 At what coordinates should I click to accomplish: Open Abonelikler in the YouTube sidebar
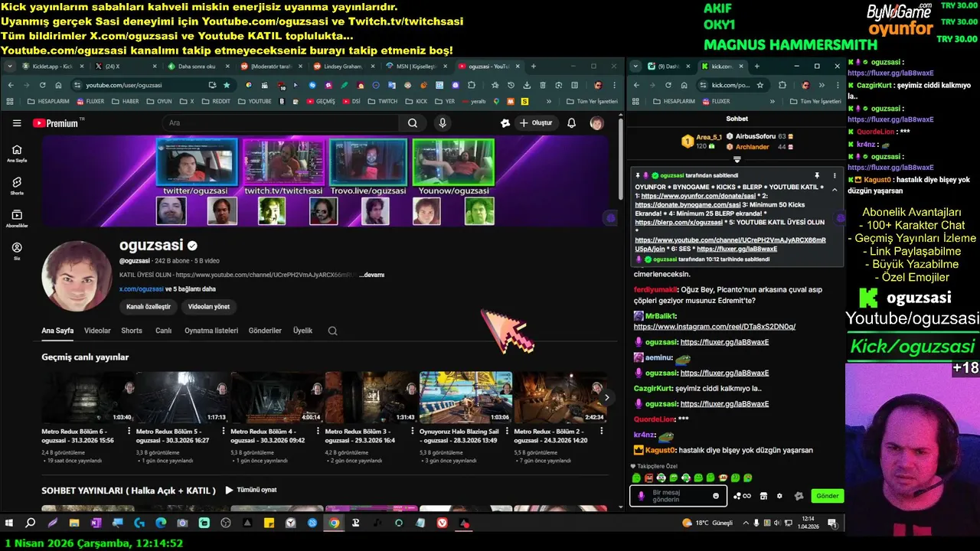[17, 219]
